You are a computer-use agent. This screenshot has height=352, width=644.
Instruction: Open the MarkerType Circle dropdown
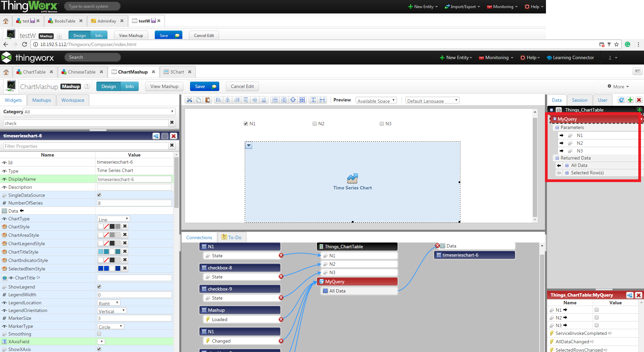click(111, 326)
